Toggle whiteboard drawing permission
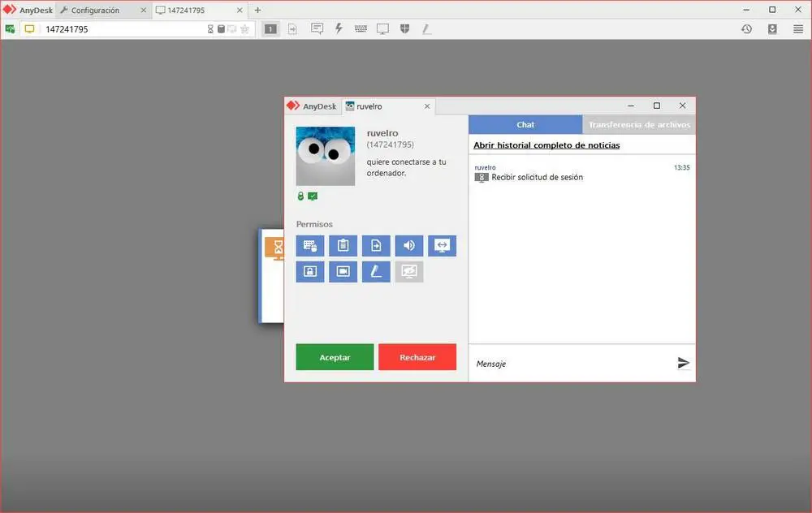 click(x=376, y=272)
